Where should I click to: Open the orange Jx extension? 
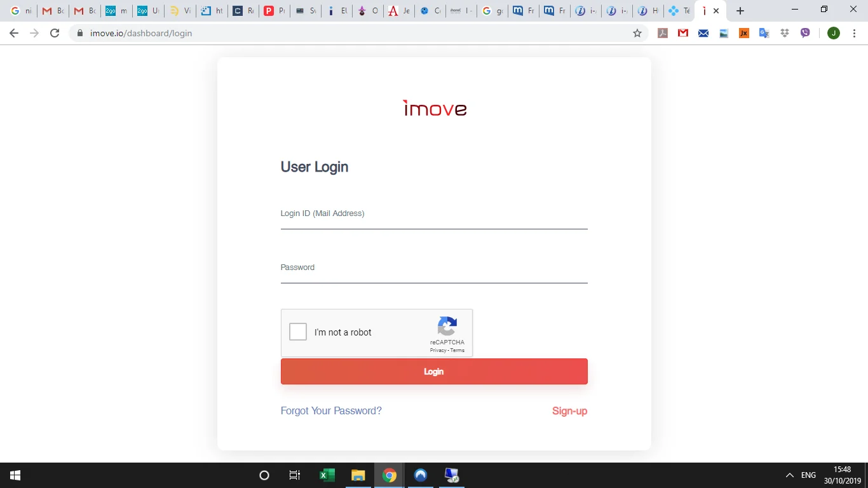tap(744, 33)
